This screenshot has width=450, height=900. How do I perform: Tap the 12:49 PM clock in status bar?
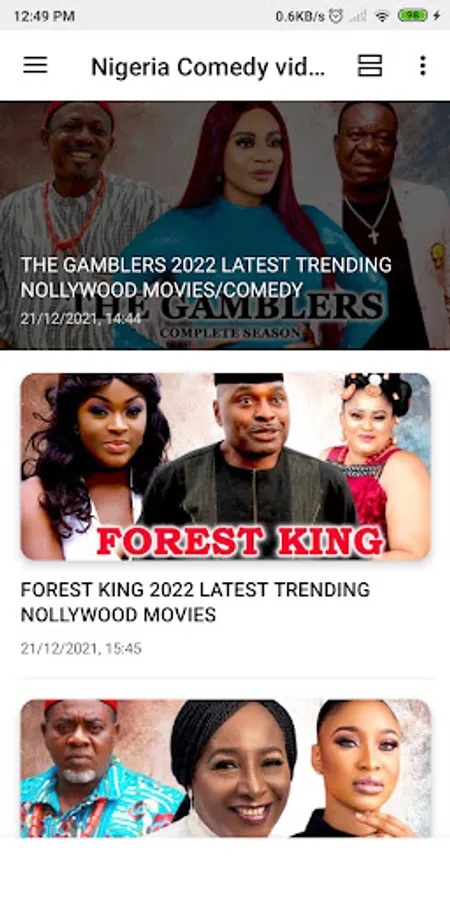[x=44, y=16]
